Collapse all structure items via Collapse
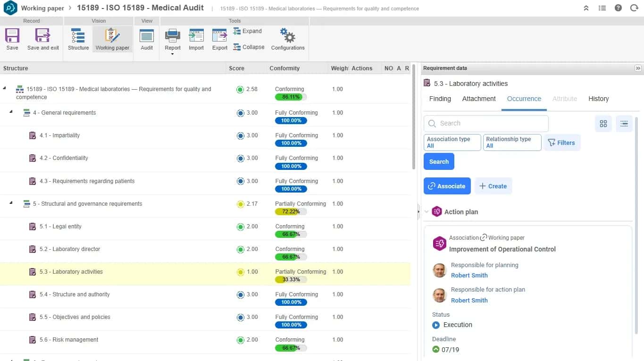The height and width of the screenshot is (361, 644). (249, 47)
